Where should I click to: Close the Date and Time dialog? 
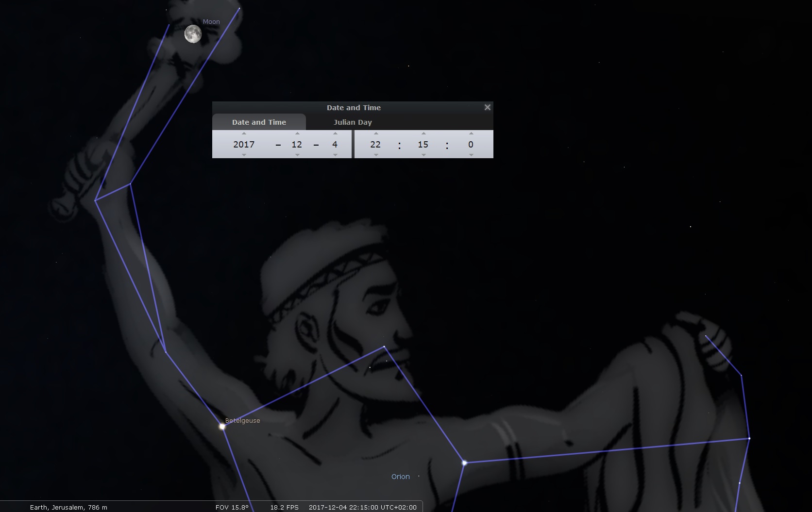click(488, 107)
